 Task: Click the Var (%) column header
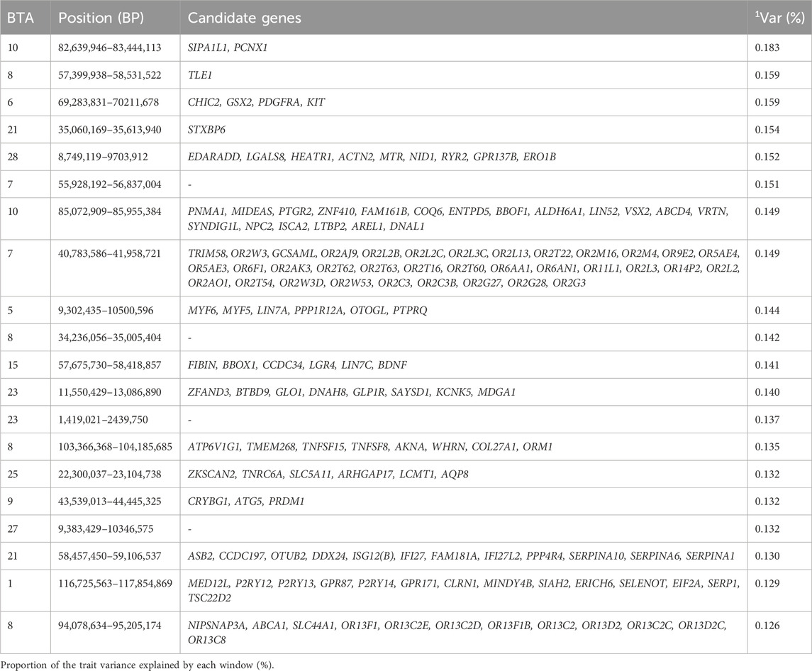779,18
